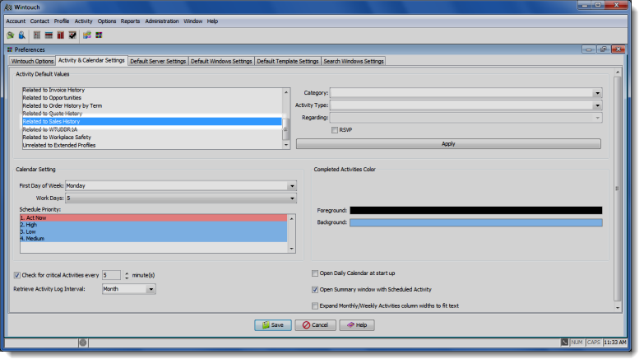This screenshot has height=364, width=644.
Task: Open the Regarding dropdown
Action: point(598,118)
